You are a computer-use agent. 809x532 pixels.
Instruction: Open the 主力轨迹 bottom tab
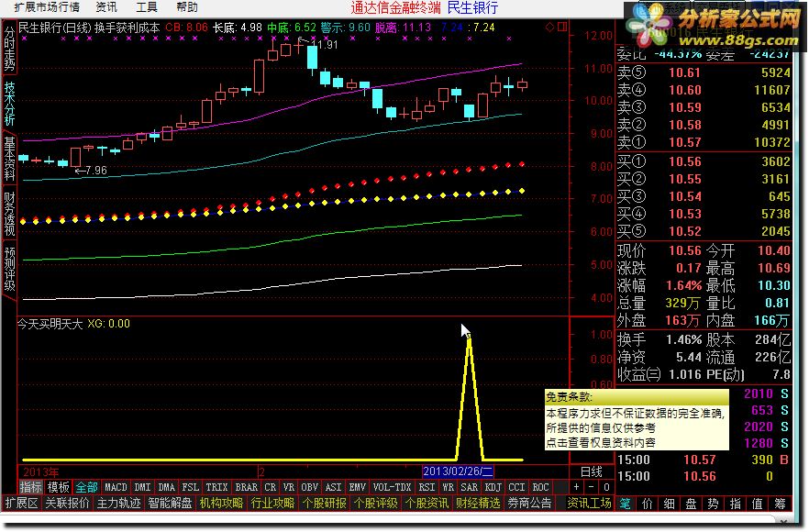[x=118, y=503]
